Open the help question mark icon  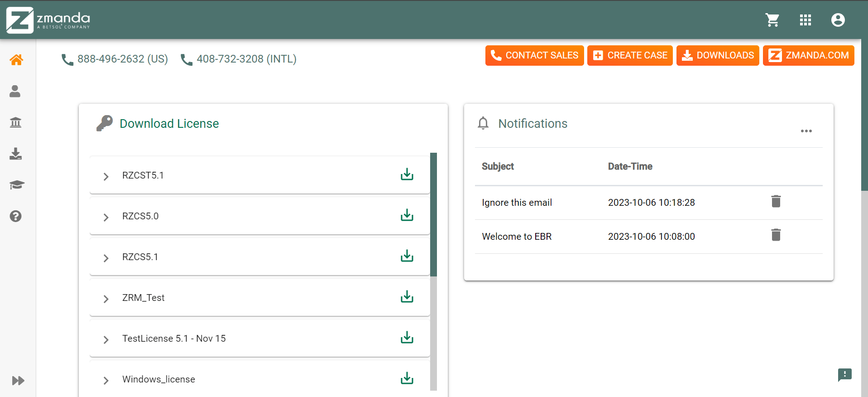point(16,216)
